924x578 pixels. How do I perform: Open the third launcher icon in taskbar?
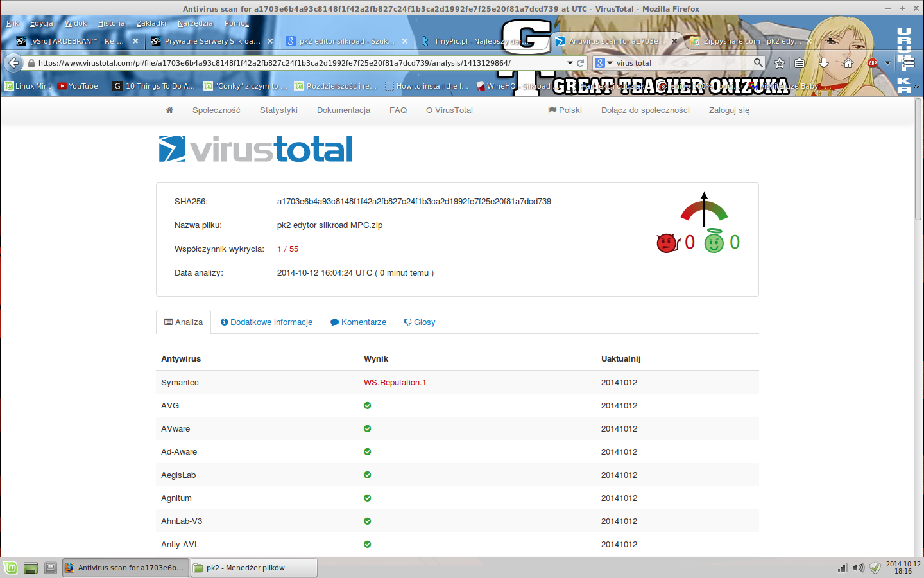(51, 568)
